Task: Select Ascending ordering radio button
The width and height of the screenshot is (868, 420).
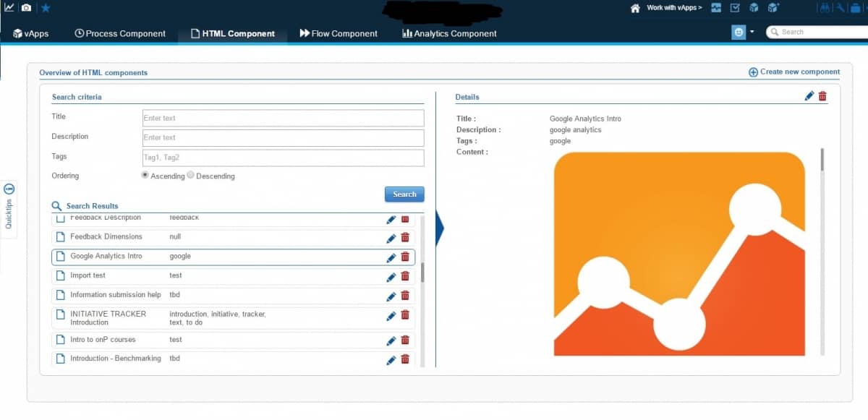Action: point(145,175)
